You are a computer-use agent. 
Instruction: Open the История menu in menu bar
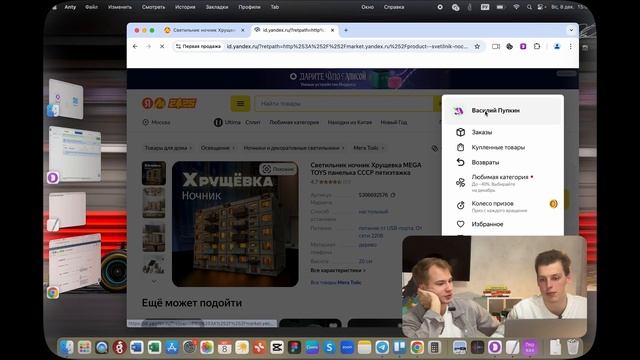(x=185, y=7)
